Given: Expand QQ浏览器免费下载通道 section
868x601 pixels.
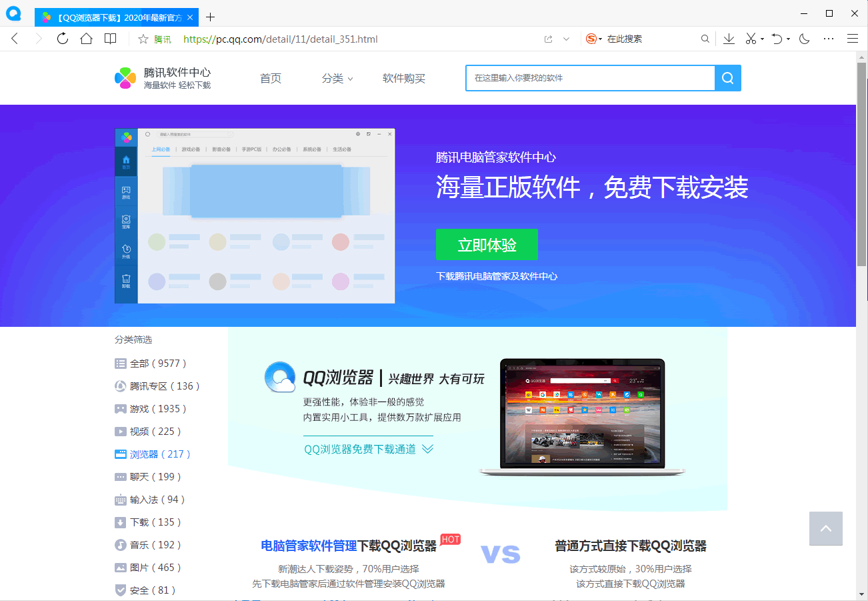Looking at the screenshot, I should click(369, 449).
